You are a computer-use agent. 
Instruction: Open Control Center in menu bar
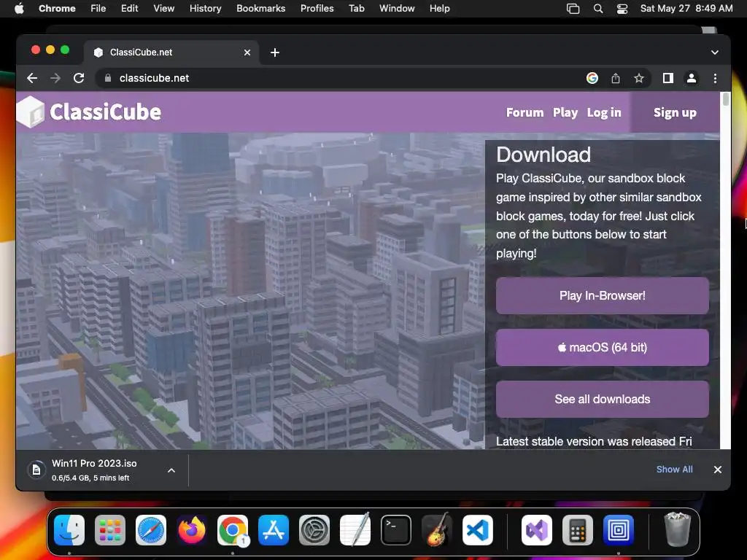[x=622, y=9]
